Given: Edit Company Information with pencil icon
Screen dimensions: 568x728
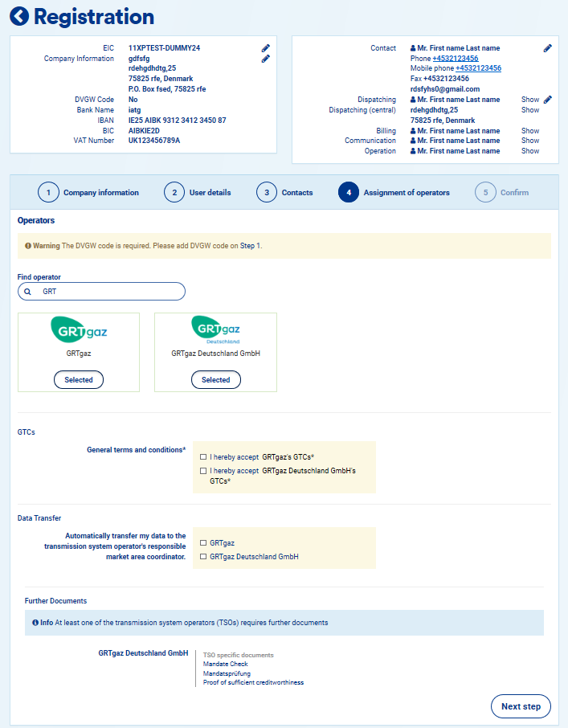Looking at the screenshot, I should [265, 59].
